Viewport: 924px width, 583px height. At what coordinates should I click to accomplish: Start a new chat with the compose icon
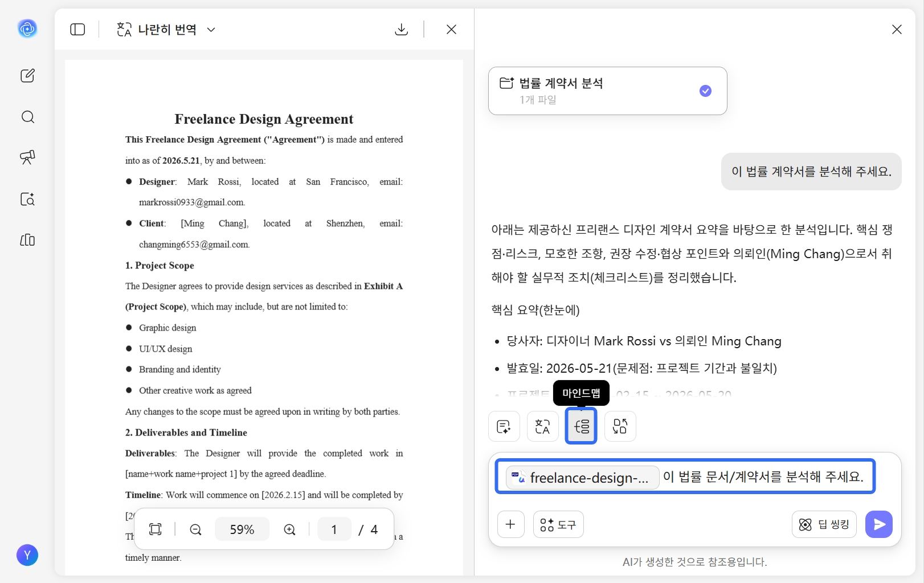click(27, 75)
